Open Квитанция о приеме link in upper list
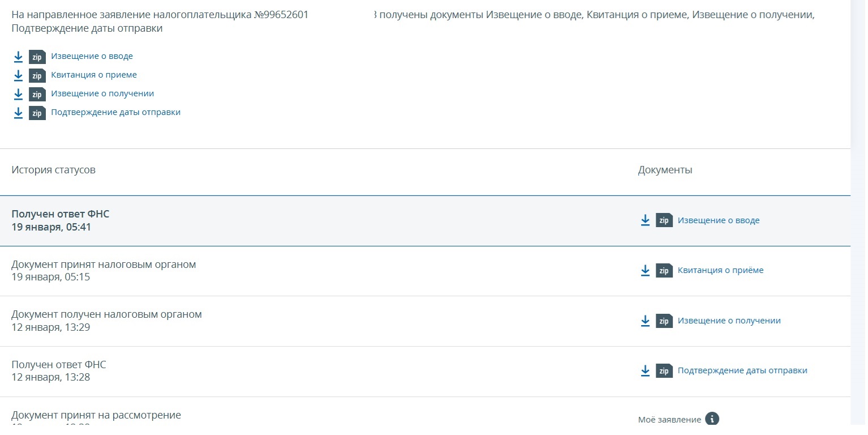Viewport: 868px width, 435px height. click(94, 75)
